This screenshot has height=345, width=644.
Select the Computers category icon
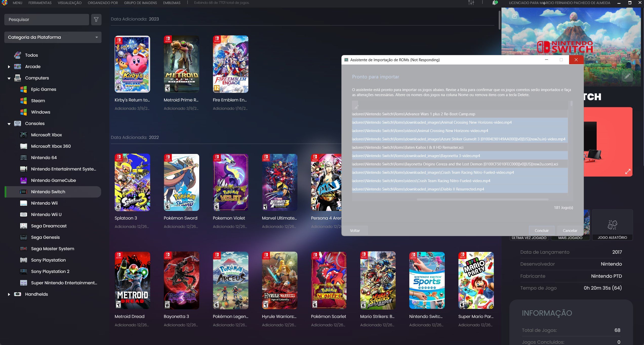point(17,78)
